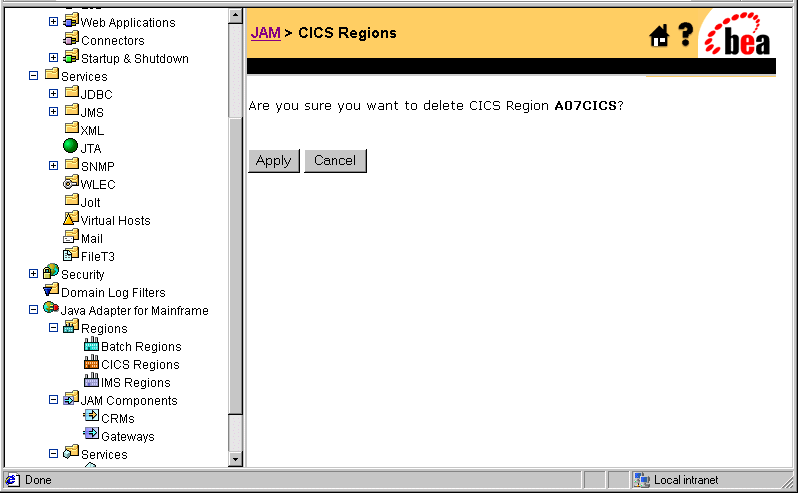Click tree panel scroll up arrow
This screenshot has width=798, height=493.
point(235,15)
